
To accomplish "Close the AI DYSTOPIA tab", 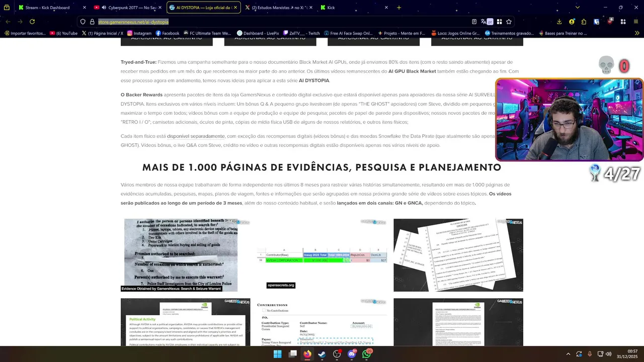I will coord(235,8).
